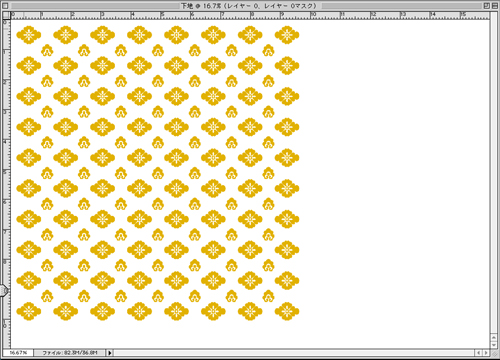
Task: Click the window collapse box in the title bar
Action: pos(494,6)
